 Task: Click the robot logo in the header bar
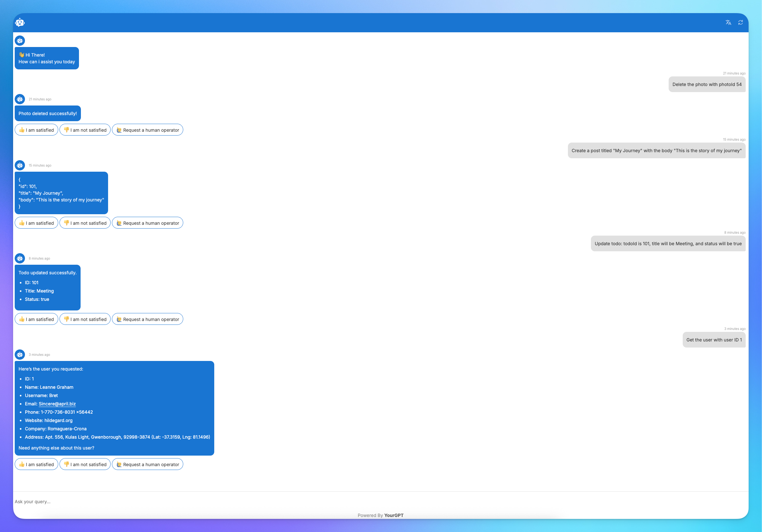20,23
